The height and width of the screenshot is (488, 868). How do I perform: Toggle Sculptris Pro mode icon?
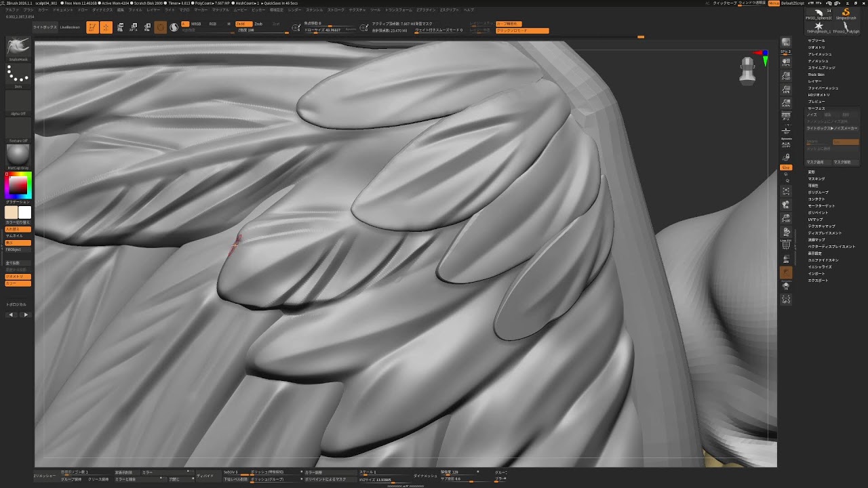174,28
